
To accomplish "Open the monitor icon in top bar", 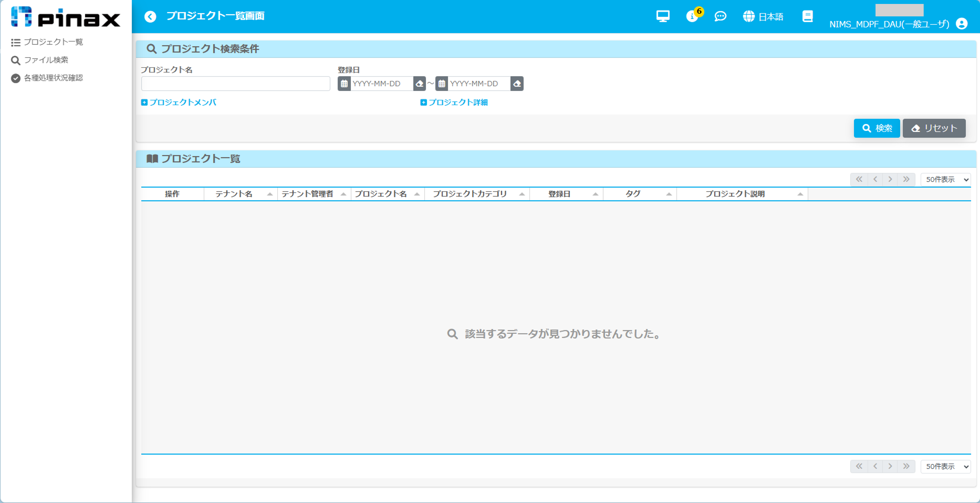I will point(663,16).
